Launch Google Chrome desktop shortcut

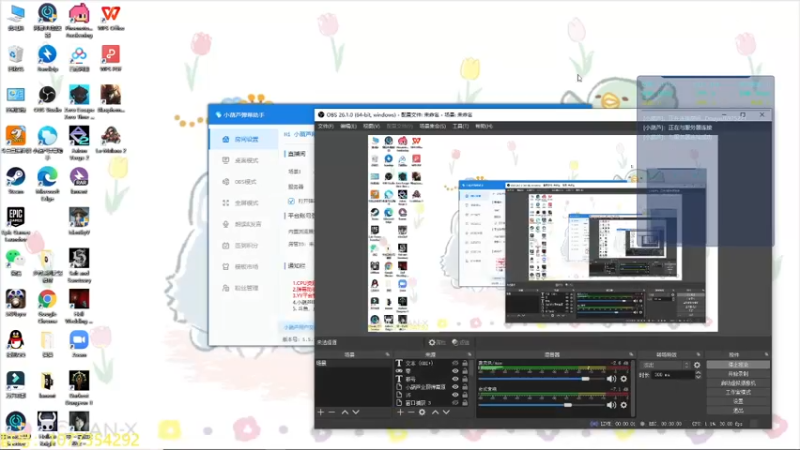47,306
